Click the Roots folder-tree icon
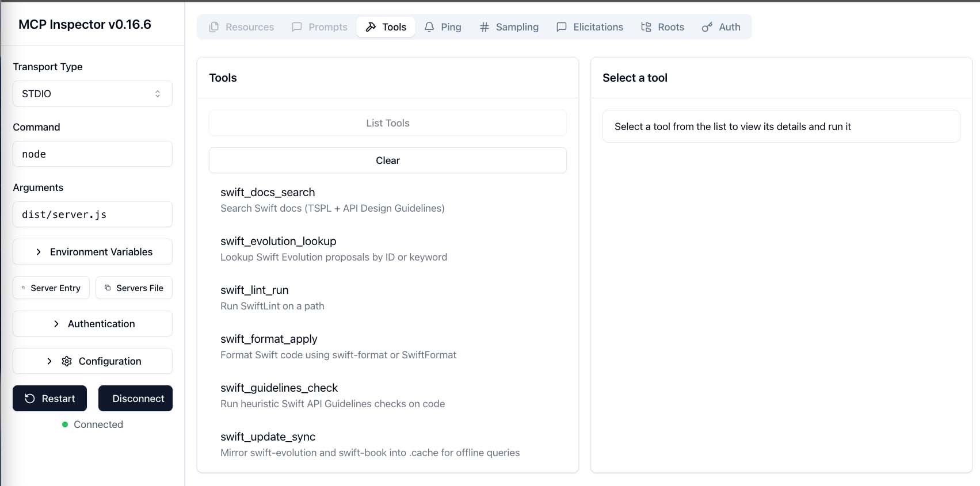Screen dimensions: 980x486 click(646, 27)
